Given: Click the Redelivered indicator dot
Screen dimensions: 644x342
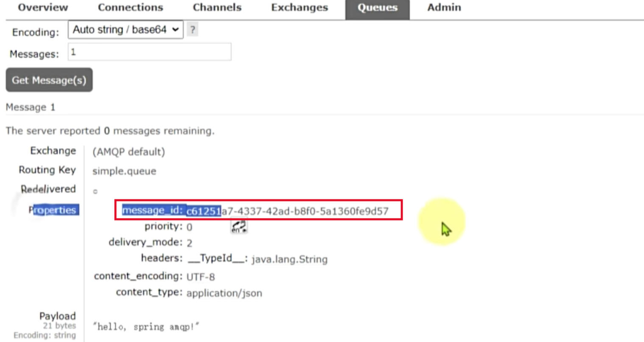Looking at the screenshot, I should coord(95,191).
